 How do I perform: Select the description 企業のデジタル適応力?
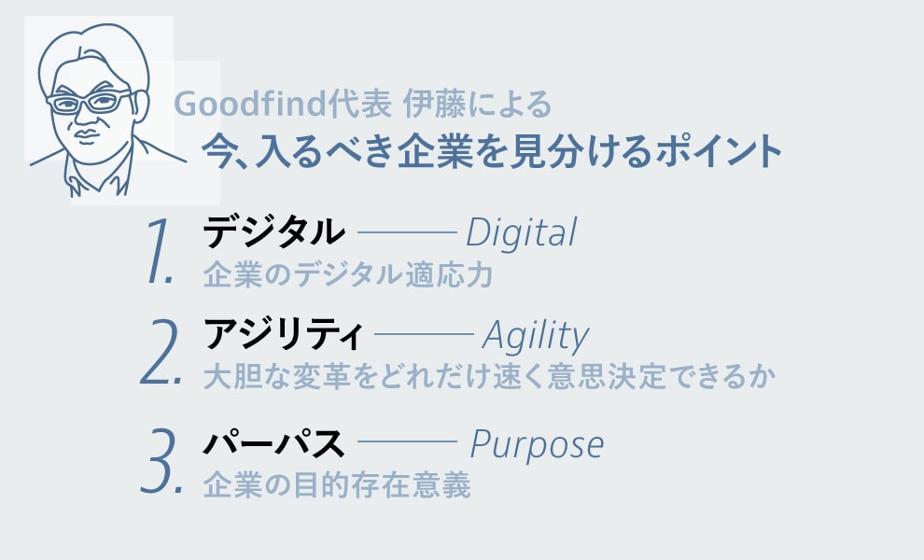tap(347, 276)
